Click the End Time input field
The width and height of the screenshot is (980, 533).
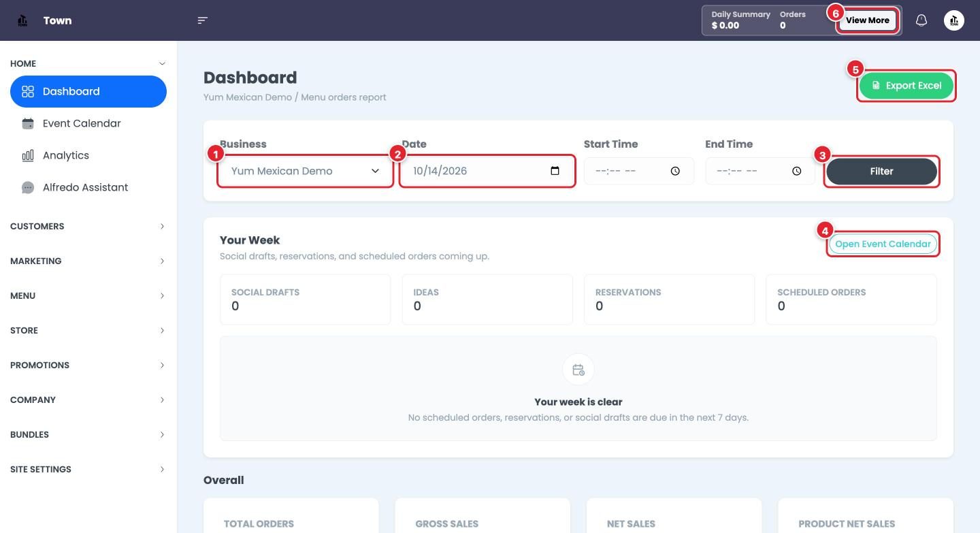point(760,171)
